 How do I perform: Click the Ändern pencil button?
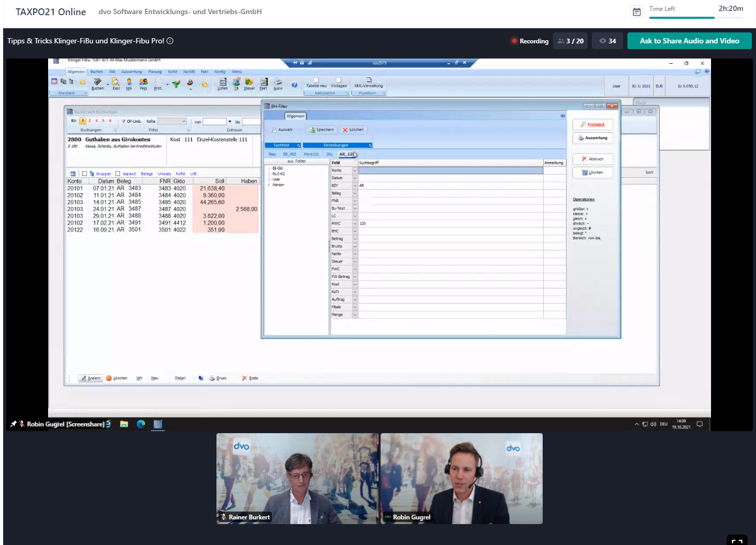91,378
